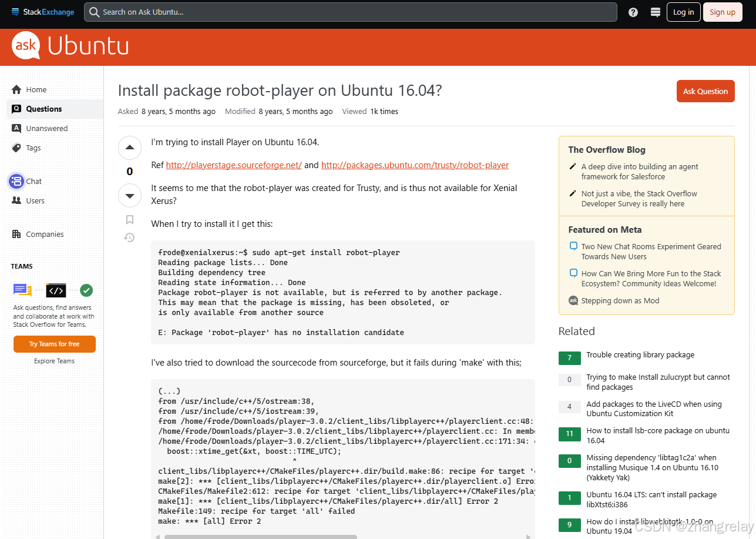Click Try Teams for free
This screenshot has height=539, width=756.
[x=54, y=344]
